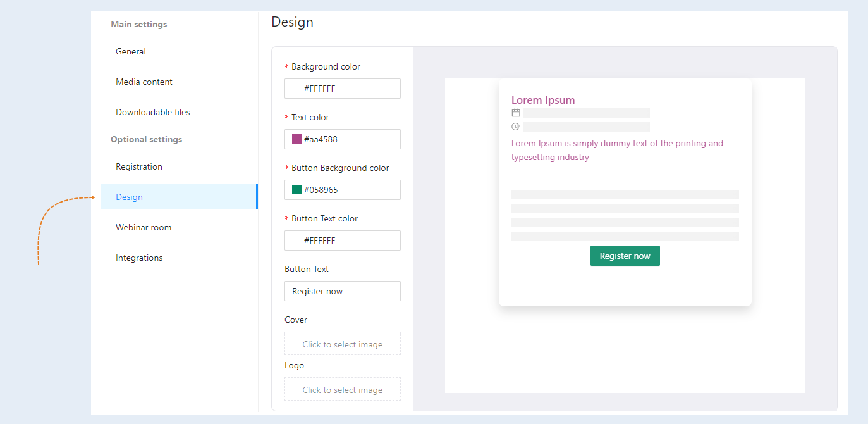Click the Text color #aa4588 field
This screenshot has height=424, width=868.
[343, 139]
